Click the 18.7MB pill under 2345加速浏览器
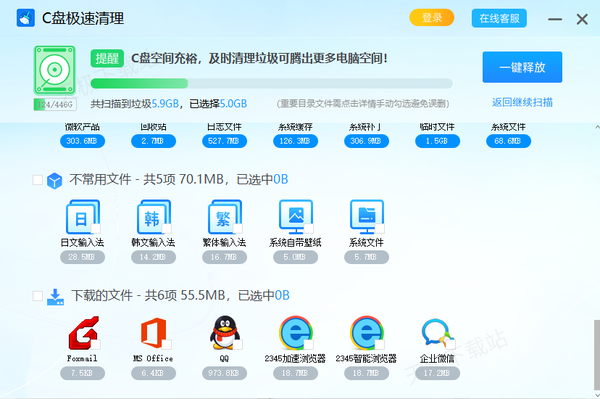The width and height of the screenshot is (600, 399). pyautogui.click(x=295, y=373)
